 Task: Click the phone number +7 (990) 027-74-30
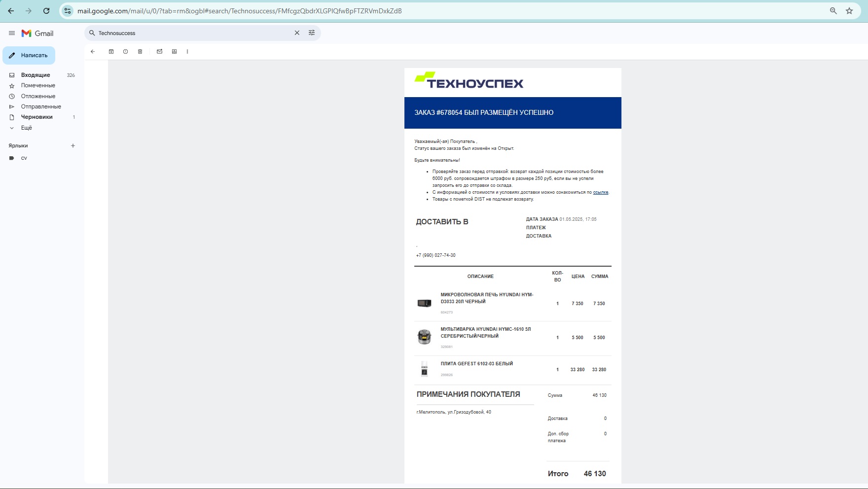(x=435, y=255)
